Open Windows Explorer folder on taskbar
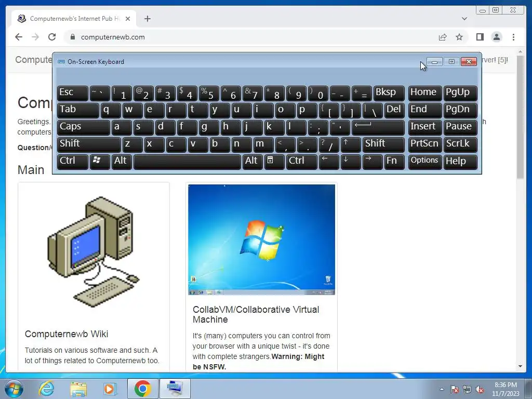532x399 pixels. click(78, 389)
